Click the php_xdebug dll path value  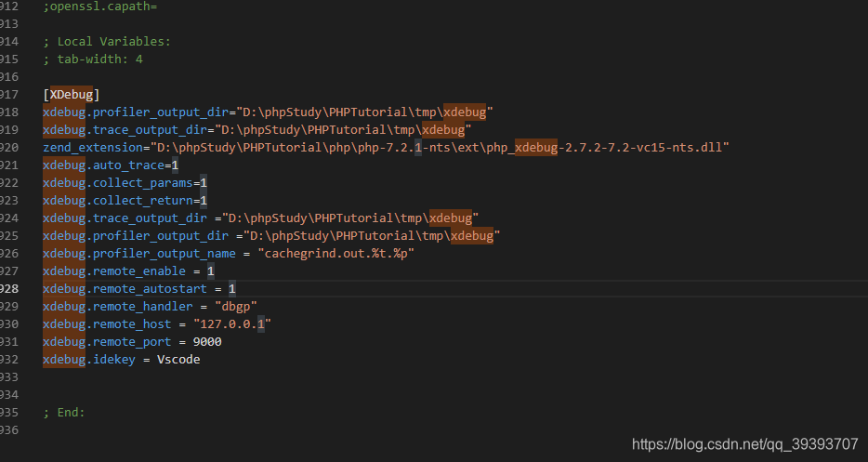441,148
